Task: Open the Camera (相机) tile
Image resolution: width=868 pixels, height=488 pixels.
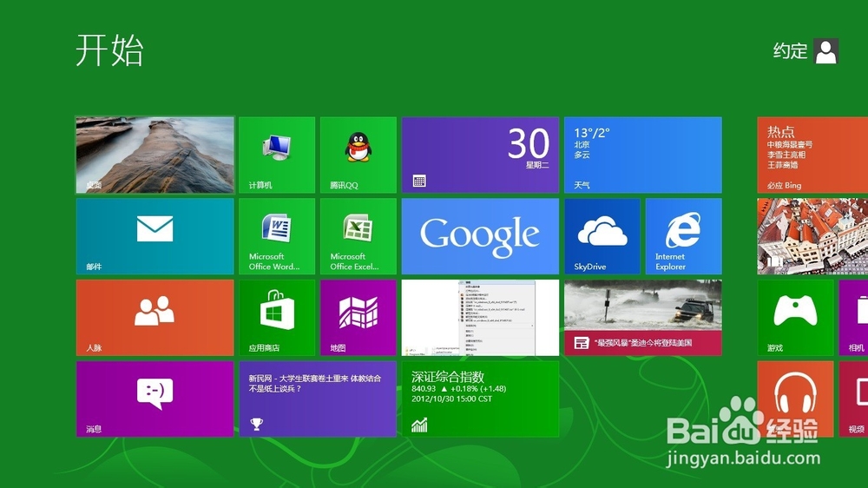Action: tap(853, 318)
